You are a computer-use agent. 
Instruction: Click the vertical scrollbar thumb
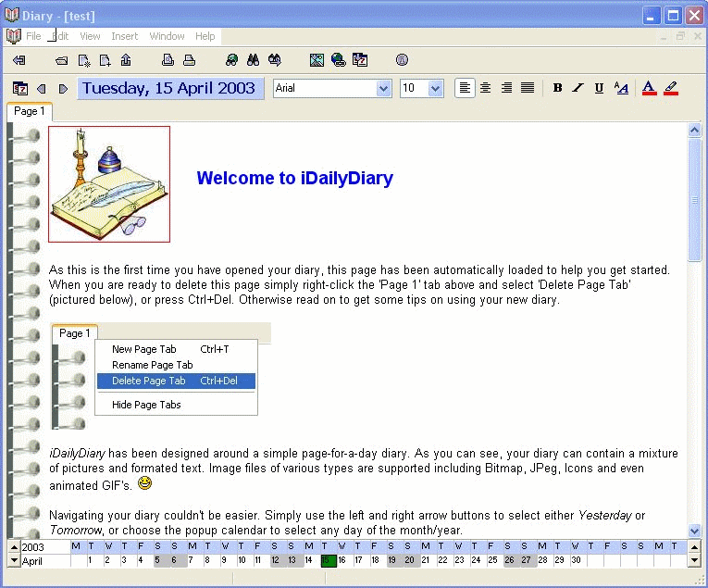[694, 200]
